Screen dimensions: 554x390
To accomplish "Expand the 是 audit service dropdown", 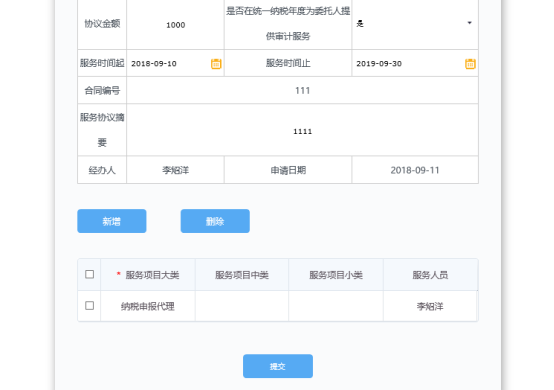I will [x=415, y=24].
